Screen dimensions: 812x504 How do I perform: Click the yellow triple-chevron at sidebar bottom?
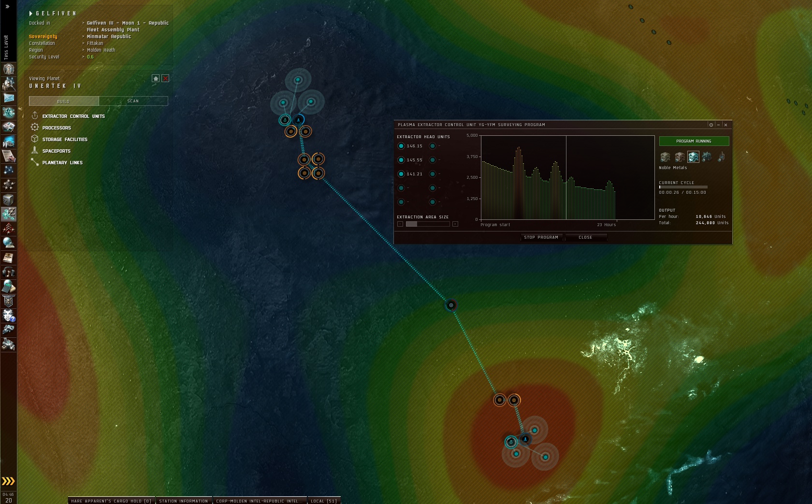[8, 481]
